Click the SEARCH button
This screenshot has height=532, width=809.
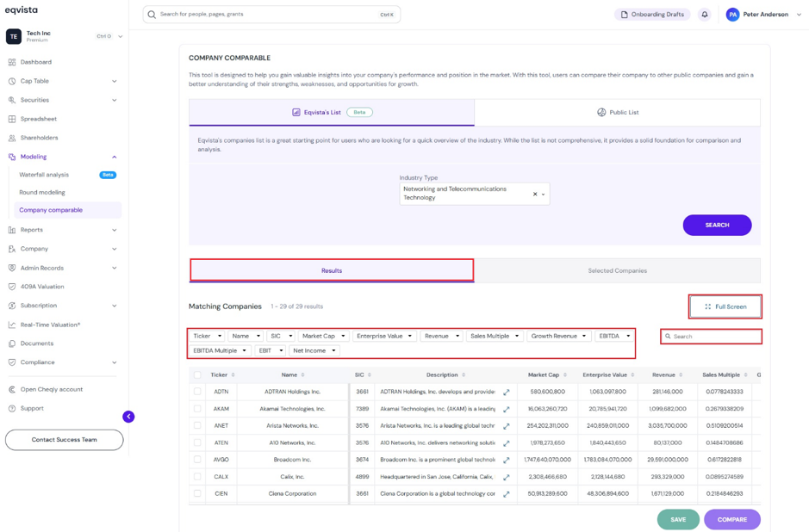[x=717, y=226]
